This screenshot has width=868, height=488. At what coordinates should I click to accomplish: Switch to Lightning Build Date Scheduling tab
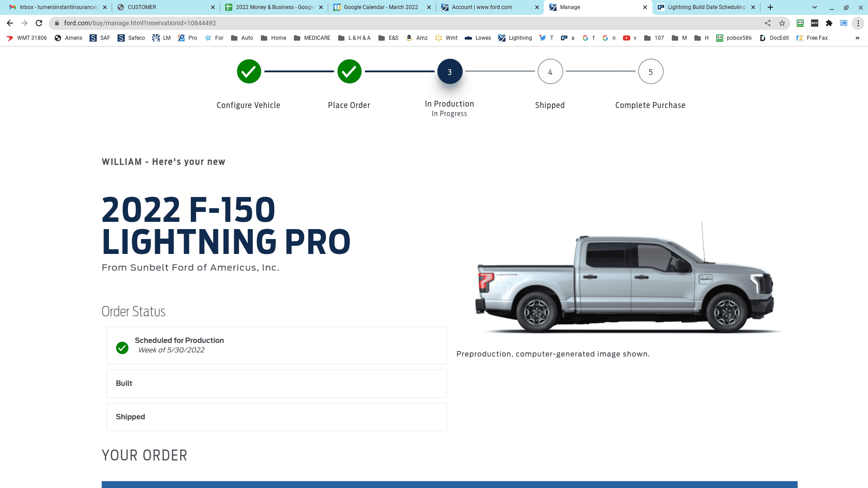click(x=706, y=7)
